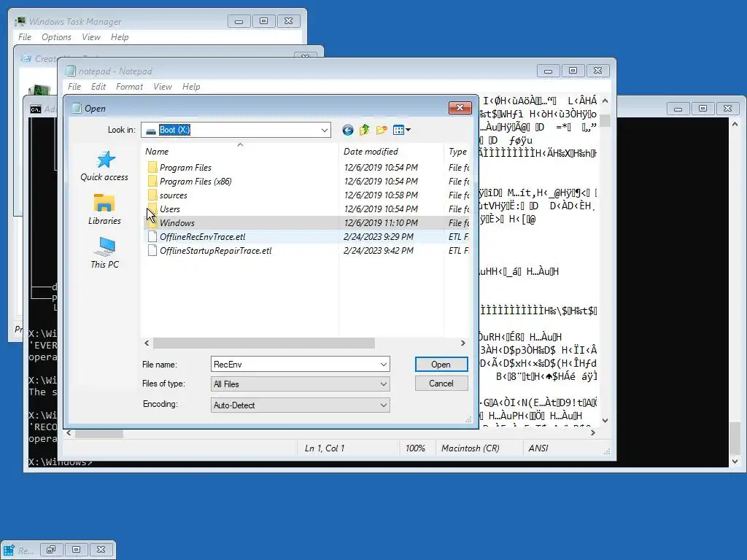Go up one folder level icon
This screenshot has height=560, width=747.
click(x=365, y=130)
